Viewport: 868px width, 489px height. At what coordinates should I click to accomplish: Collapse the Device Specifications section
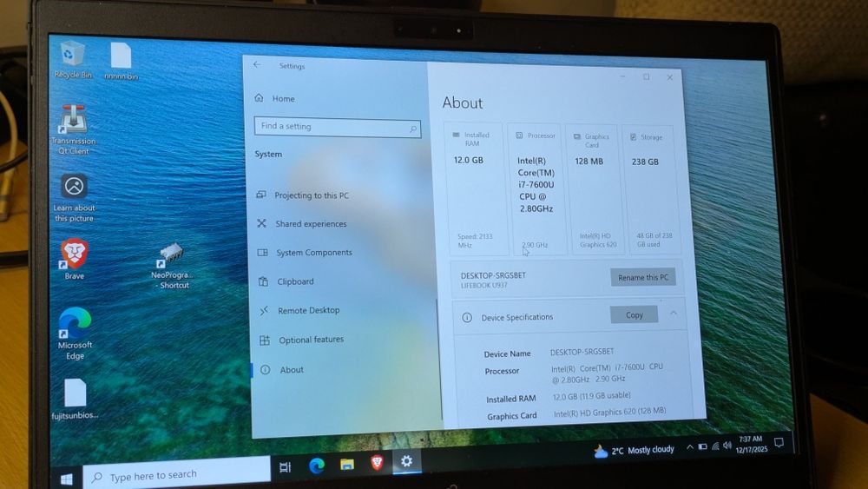(674, 314)
